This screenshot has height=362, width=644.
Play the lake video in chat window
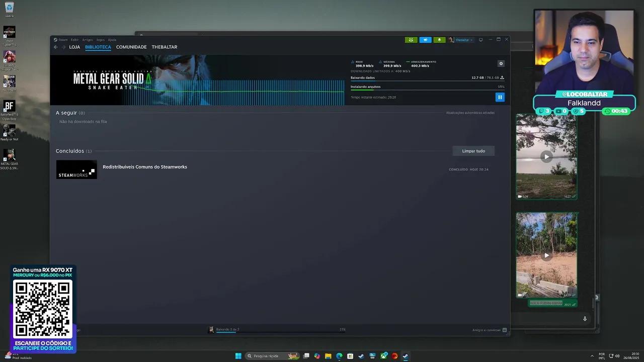click(546, 156)
